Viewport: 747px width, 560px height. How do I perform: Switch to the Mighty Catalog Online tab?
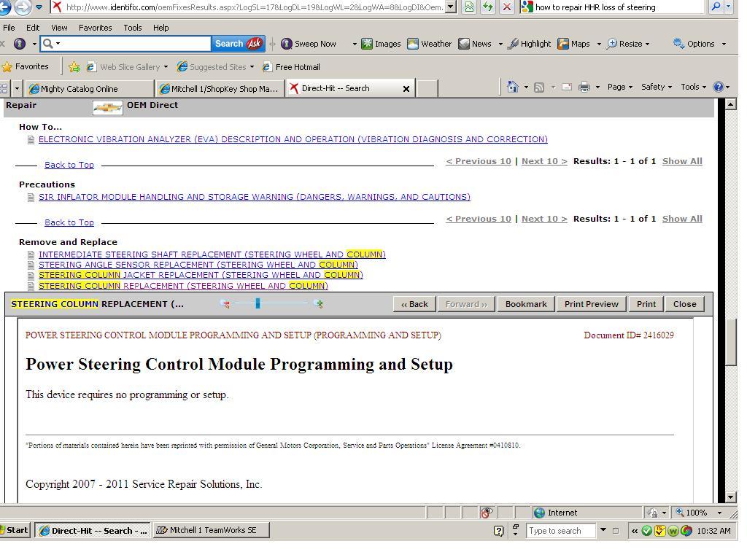pos(90,89)
